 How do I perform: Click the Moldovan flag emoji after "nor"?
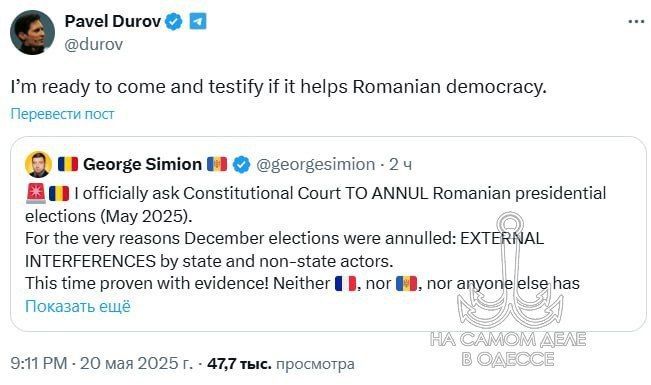point(406,284)
